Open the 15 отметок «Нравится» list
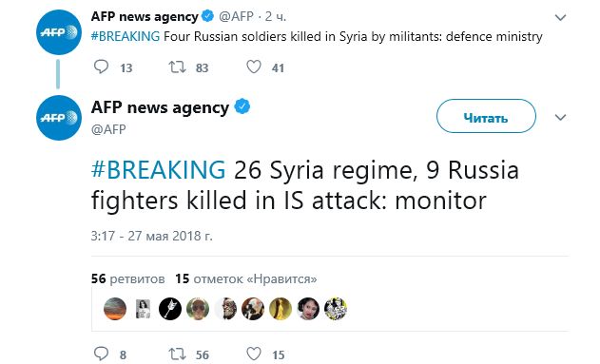600x364 pixels. [x=246, y=278]
